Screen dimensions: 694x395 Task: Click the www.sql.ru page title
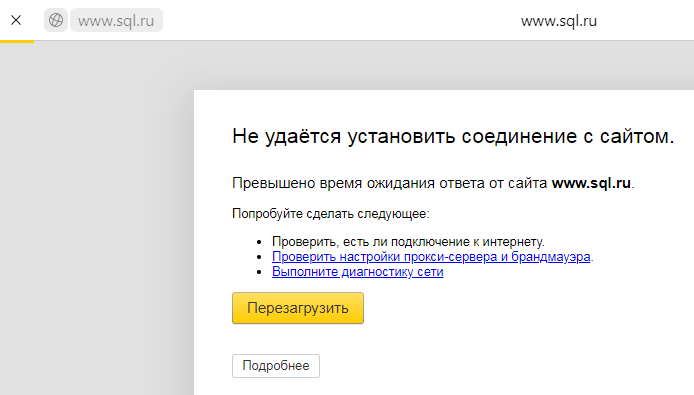pyautogui.click(x=559, y=21)
